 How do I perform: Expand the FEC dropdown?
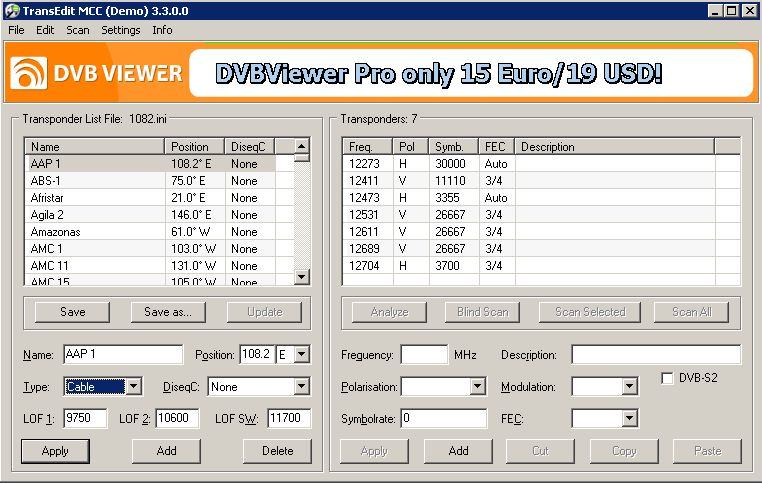coord(629,418)
